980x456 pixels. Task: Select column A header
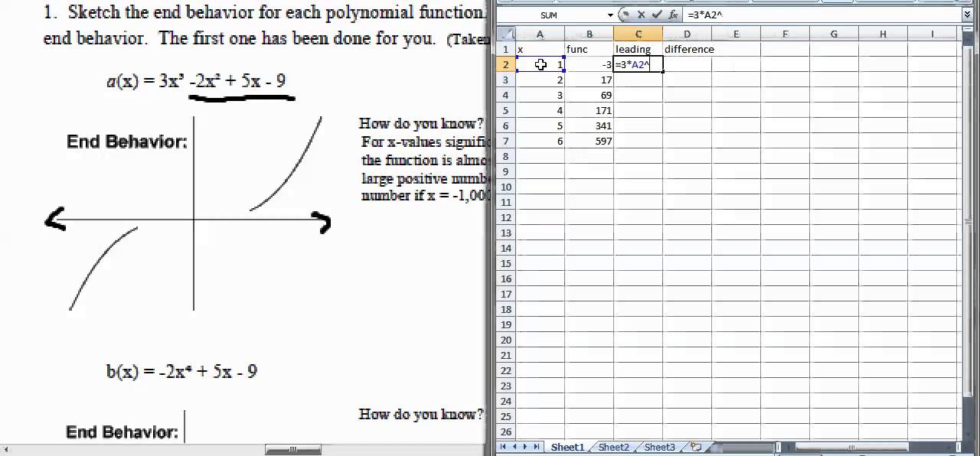pos(540,34)
